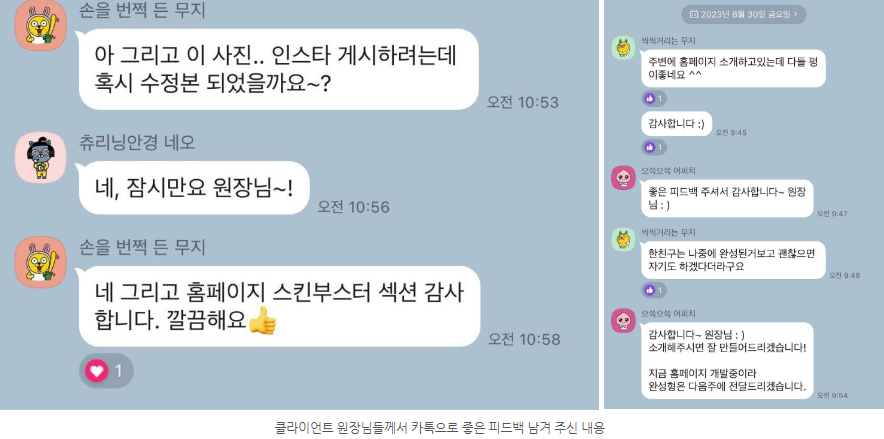The image size is (884, 439).
Task: Select the 아 그리고 이 사진 message bubble
Action: pyautogui.click(x=279, y=69)
